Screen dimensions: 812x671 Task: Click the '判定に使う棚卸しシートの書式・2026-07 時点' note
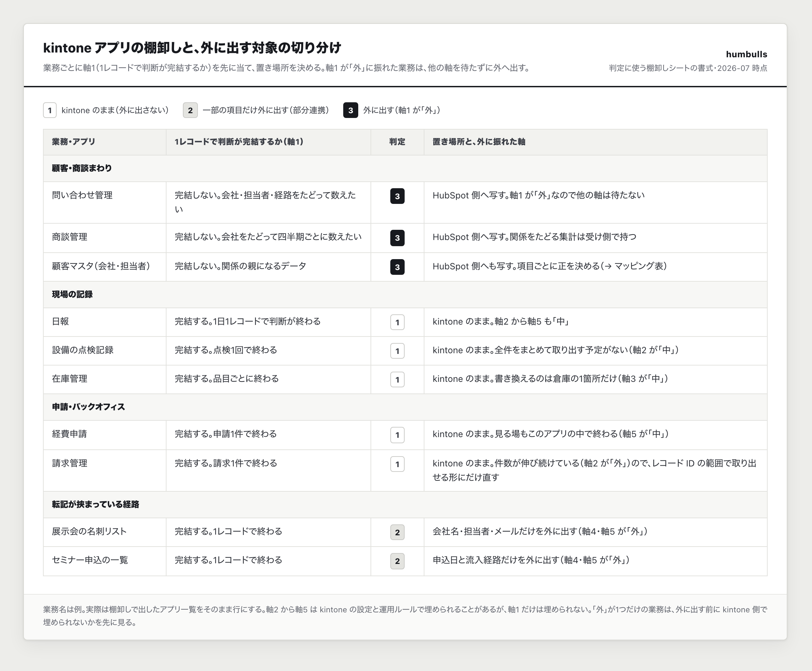coord(688,68)
